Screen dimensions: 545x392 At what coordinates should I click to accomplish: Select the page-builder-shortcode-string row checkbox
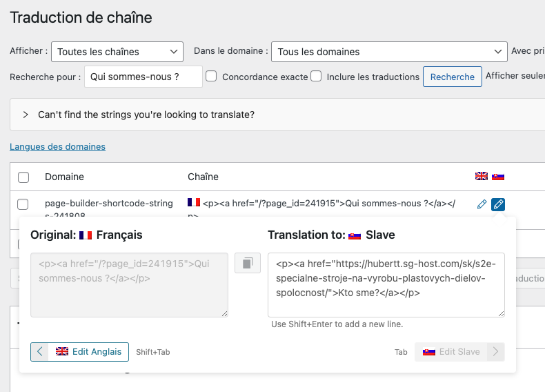click(23, 204)
